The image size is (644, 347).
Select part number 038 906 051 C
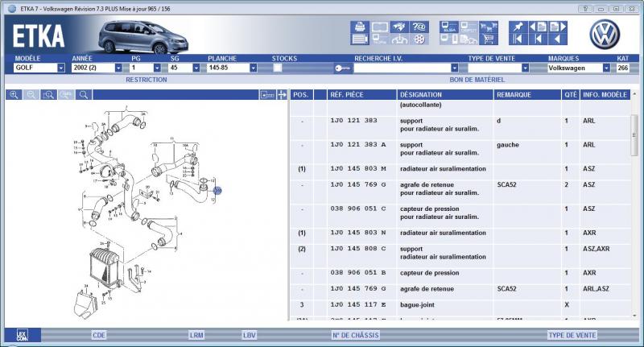click(358, 209)
